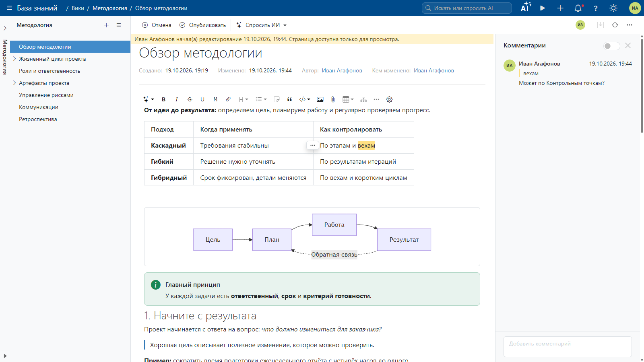Click the AI assistant icon in header
Screen dimensions: 644x362
click(x=526, y=7)
